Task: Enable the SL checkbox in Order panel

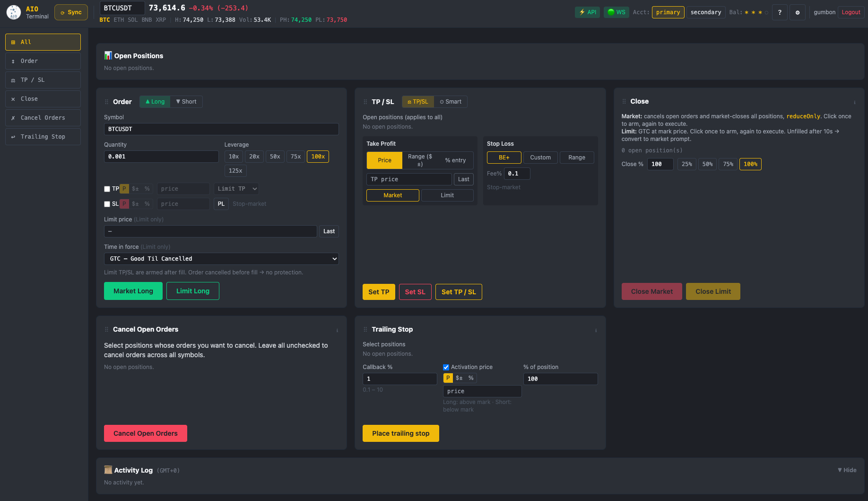Action: click(x=107, y=204)
